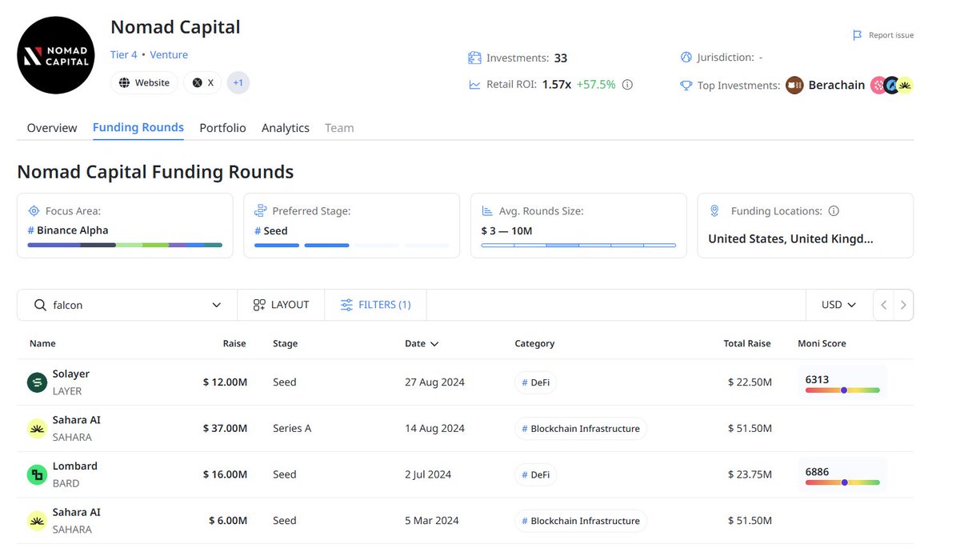Click Report issue link
Image resolution: width=960 pixels, height=560 pixels.
(x=891, y=35)
